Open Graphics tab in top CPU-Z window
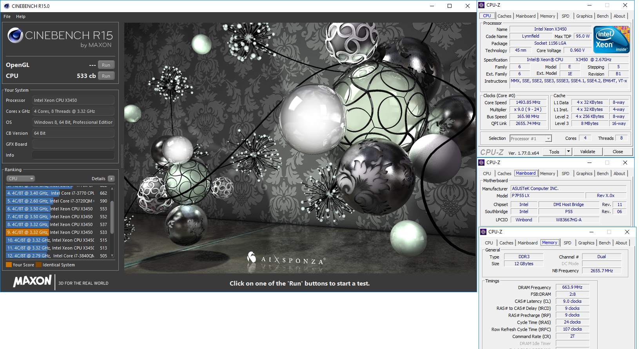 584,16
